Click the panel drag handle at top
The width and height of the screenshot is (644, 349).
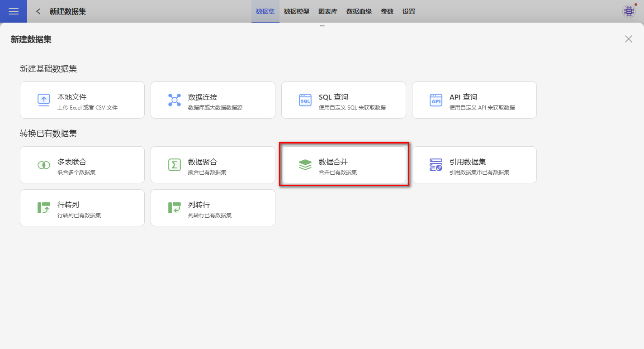pos(322,26)
